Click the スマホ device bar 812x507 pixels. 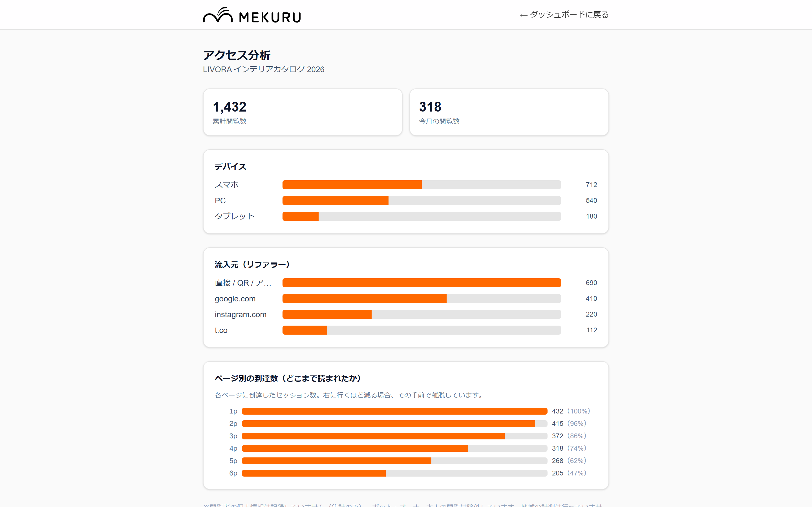[x=422, y=185]
